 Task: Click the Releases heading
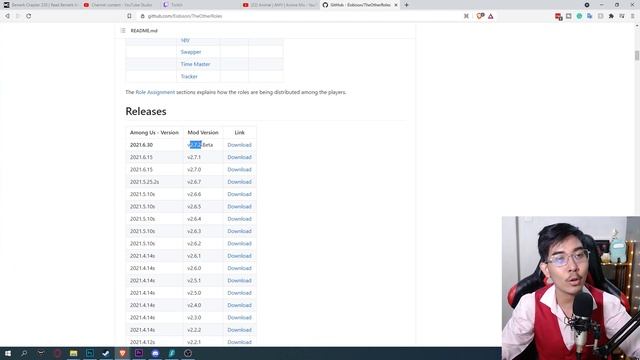tap(146, 111)
